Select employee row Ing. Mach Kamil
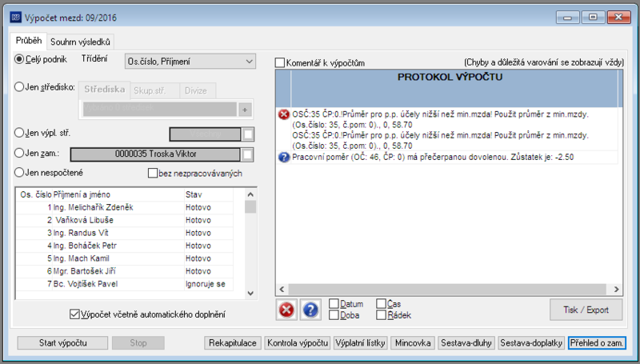 click(x=125, y=258)
